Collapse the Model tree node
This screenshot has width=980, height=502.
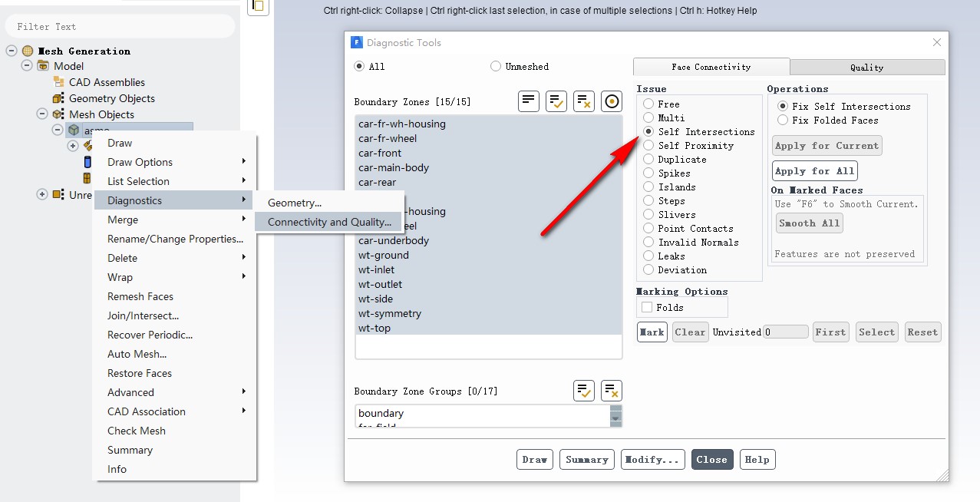pyautogui.click(x=27, y=66)
